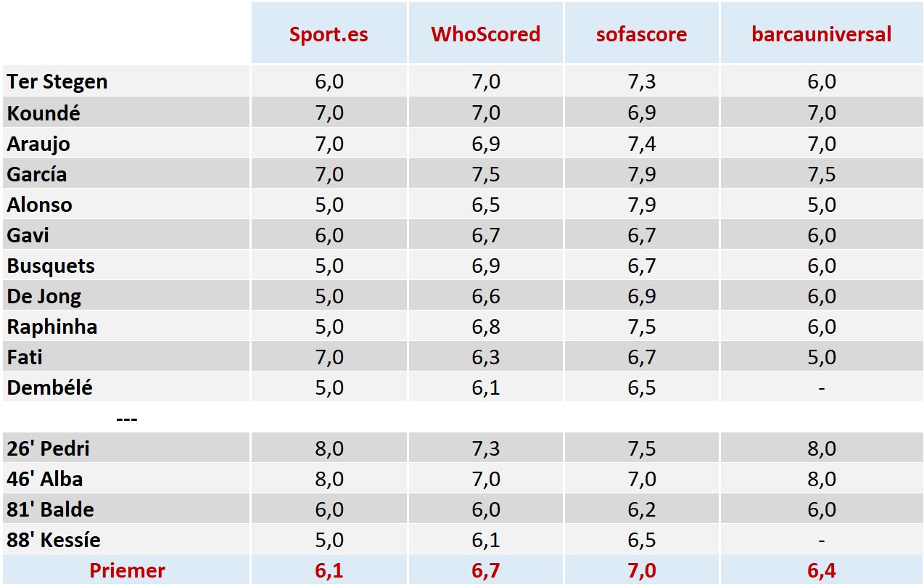Click Raphinha's WhoScored rating cell
Image resolution: width=924 pixels, height=587 pixels.
click(485, 327)
